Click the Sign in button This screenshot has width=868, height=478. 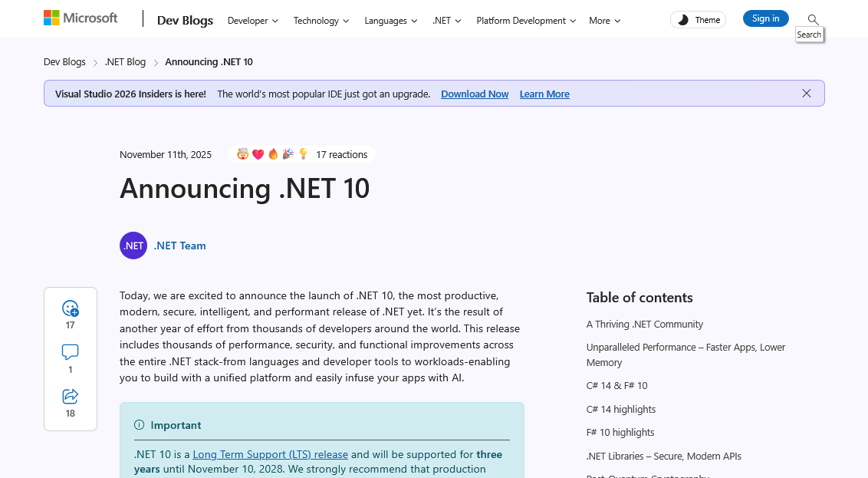765,19
